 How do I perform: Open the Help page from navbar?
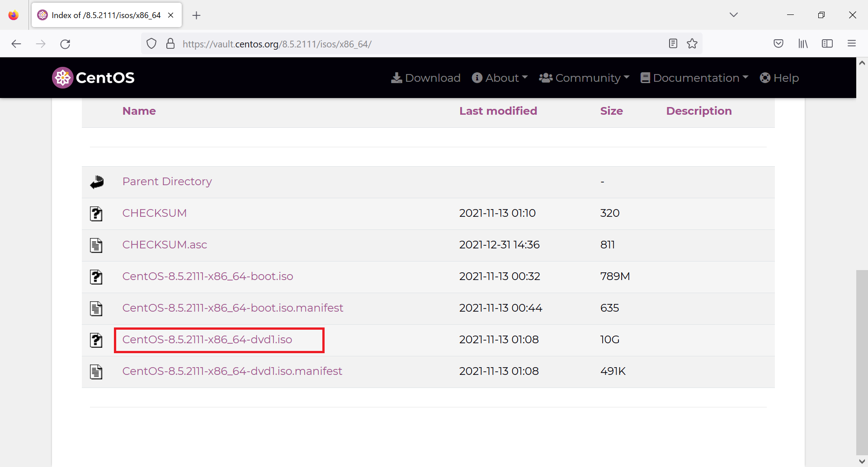pos(779,78)
